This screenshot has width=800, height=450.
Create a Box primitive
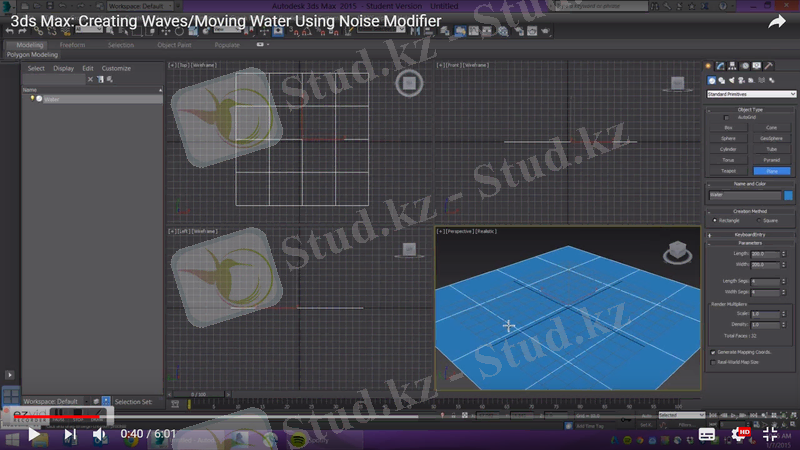(x=729, y=128)
